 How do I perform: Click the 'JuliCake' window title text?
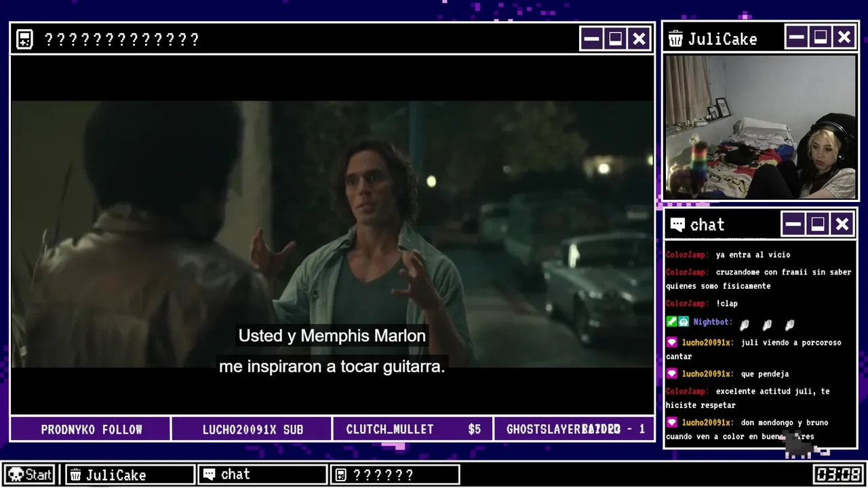pyautogui.click(x=722, y=39)
